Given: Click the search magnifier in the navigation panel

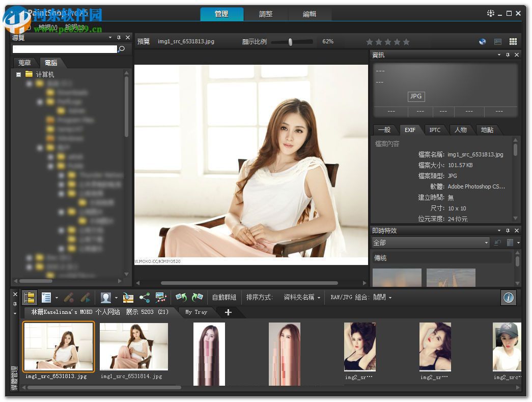Looking at the screenshot, I should (121, 49).
